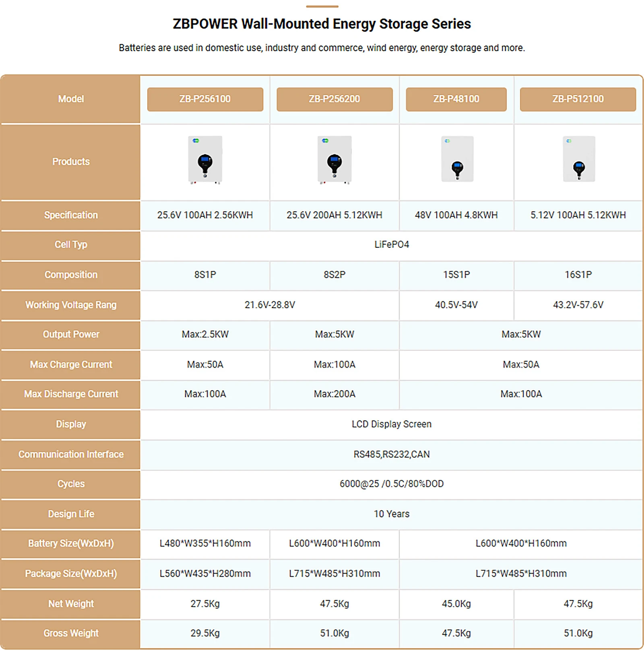Click the Communication Interface row label

[x=70, y=455]
